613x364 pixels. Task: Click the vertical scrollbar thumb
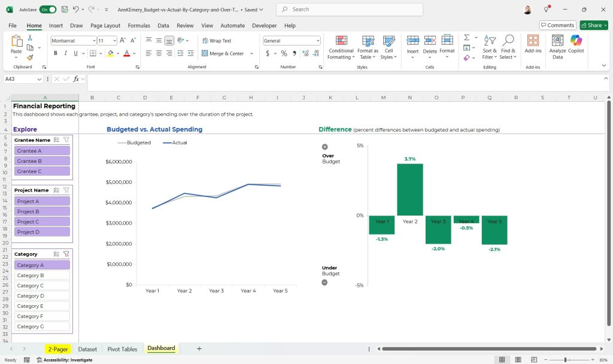[x=608, y=213]
